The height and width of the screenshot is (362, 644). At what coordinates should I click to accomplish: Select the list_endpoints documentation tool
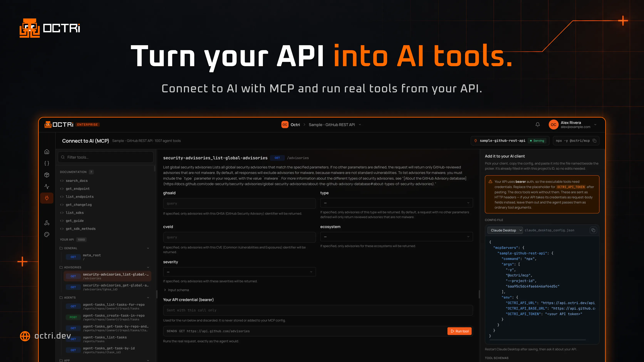[80, 197]
